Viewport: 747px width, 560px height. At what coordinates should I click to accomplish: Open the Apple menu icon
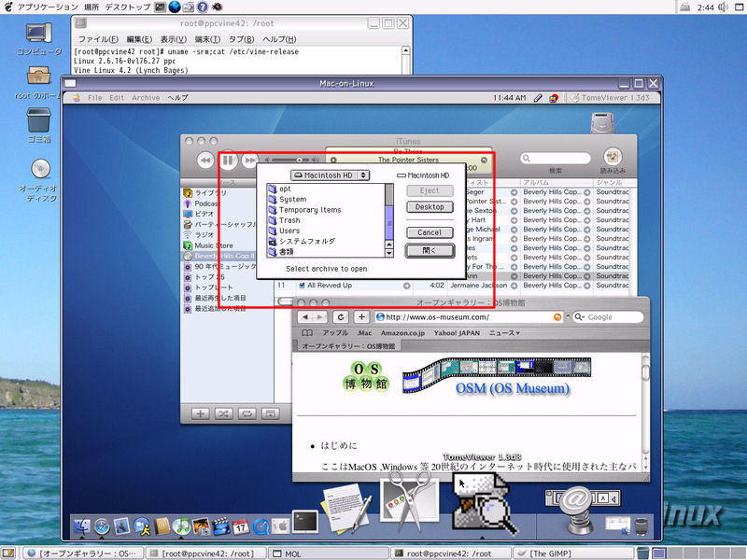[77, 98]
